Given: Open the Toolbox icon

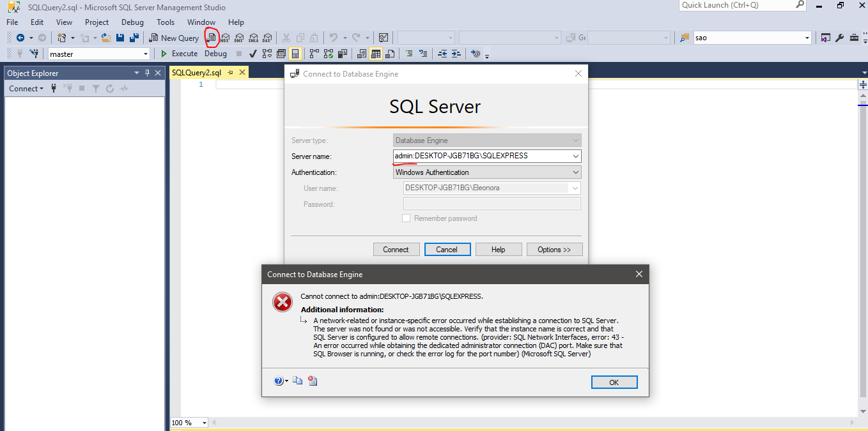Looking at the screenshot, I should coord(855,38).
